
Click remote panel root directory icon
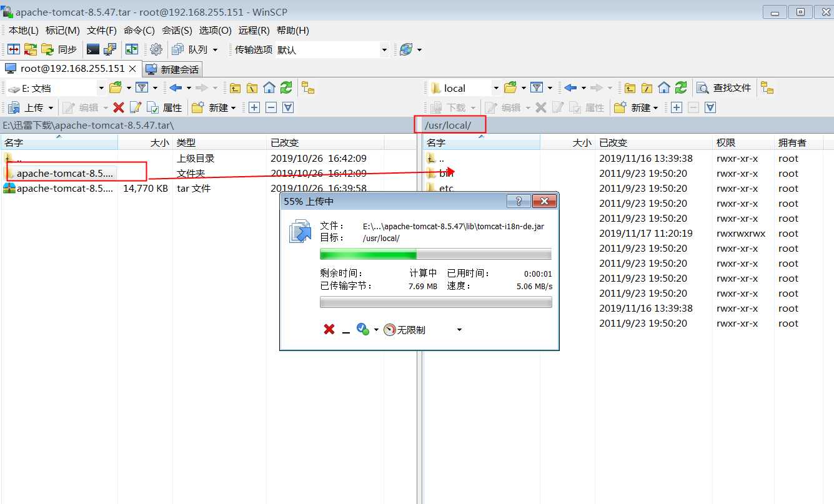647,88
